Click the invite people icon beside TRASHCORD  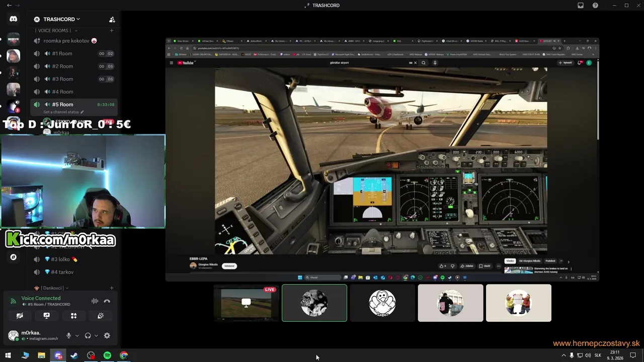point(112,20)
